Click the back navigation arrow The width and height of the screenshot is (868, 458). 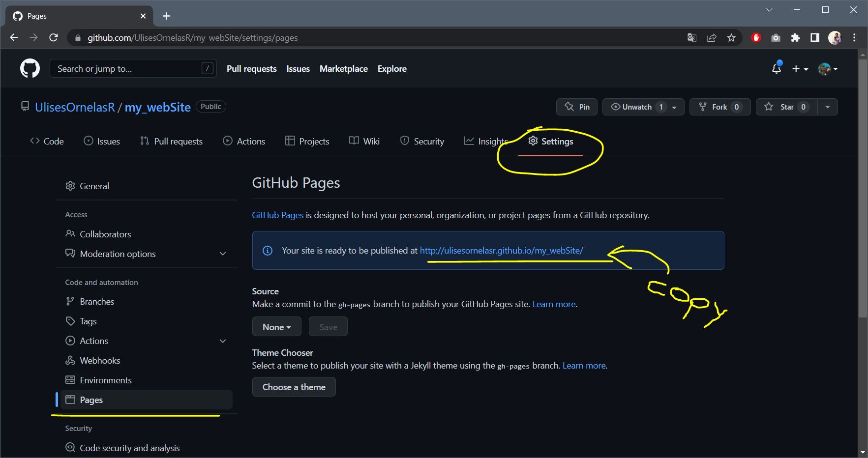(x=14, y=38)
